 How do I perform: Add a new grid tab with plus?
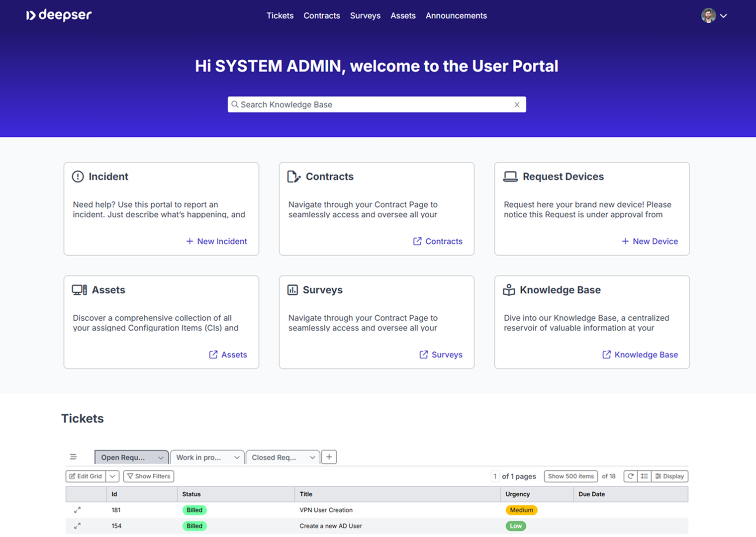[x=329, y=457]
